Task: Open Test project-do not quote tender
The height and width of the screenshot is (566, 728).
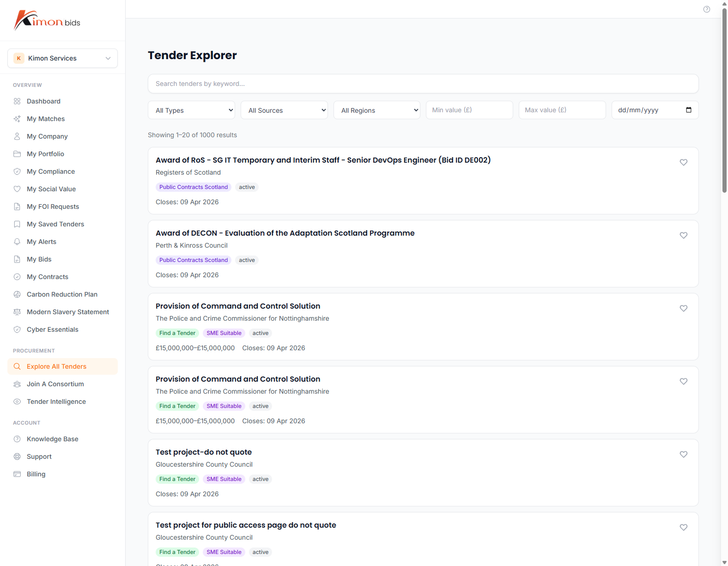Action: pyautogui.click(x=204, y=452)
